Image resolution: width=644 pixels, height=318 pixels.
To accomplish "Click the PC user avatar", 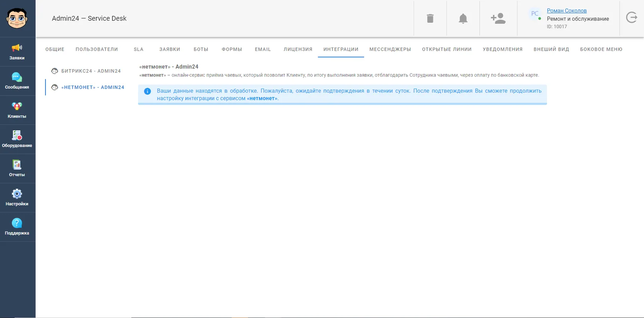I will (535, 14).
